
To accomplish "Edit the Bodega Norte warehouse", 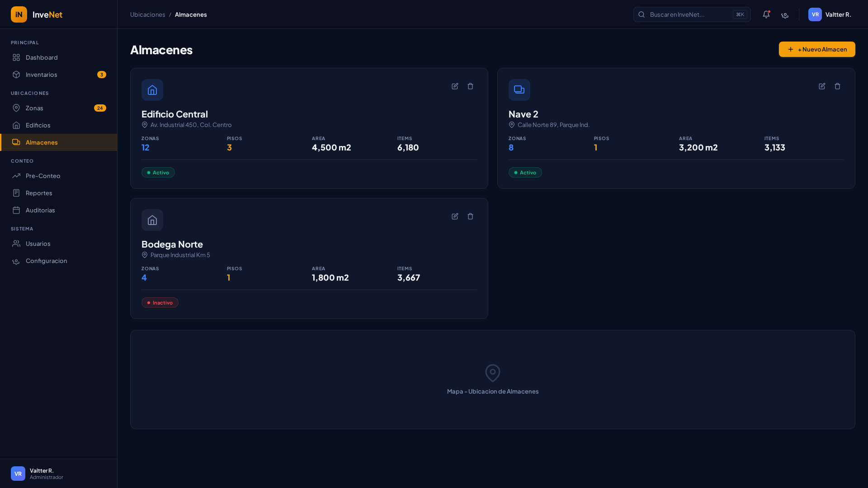I will [455, 216].
